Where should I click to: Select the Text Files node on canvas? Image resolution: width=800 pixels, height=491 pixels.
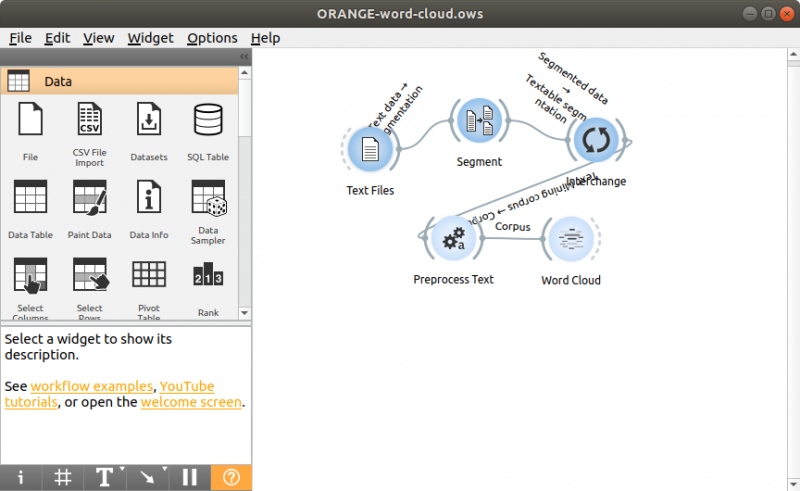coord(370,150)
